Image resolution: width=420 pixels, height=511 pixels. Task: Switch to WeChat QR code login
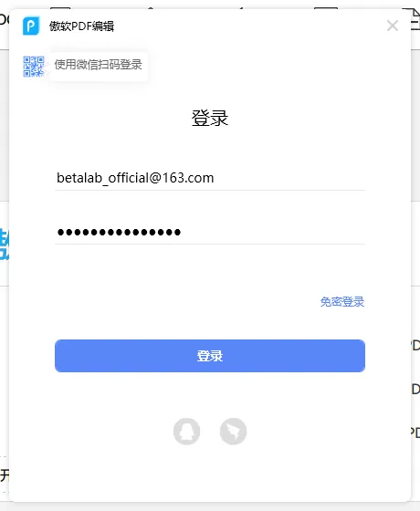(33, 67)
